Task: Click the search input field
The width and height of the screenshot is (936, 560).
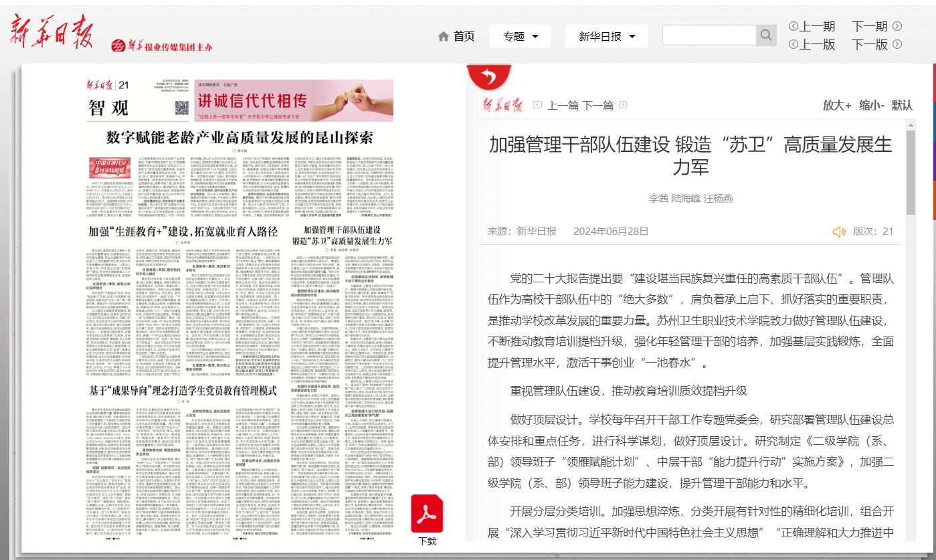Action: click(x=709, y=35)
